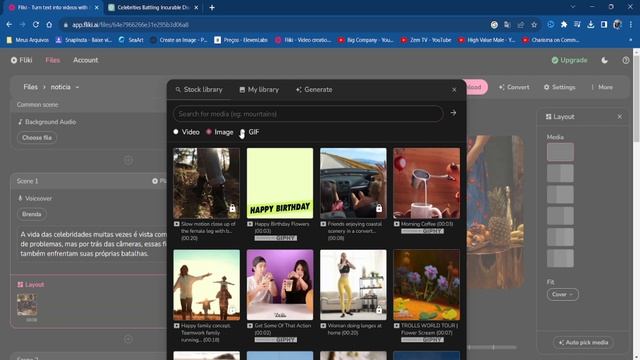The height and width of the screenshot is (360, 640).
Task: Switch to Celebrities Battling browser tab
Action: (x=153, y=7)
